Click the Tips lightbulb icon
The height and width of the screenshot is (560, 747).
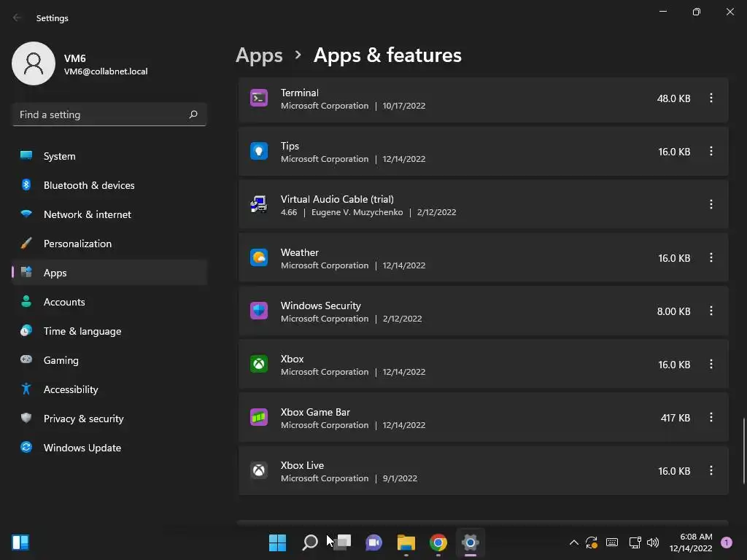tap(259, 152)
